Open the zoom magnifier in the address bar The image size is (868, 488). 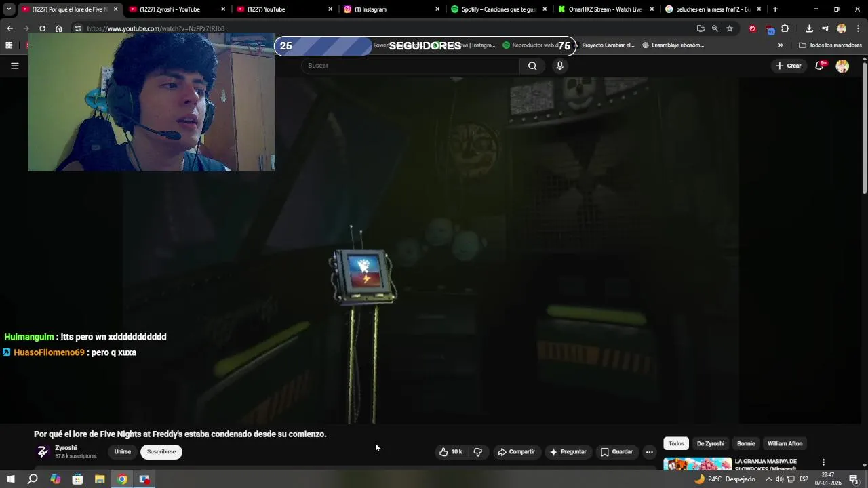715,28
